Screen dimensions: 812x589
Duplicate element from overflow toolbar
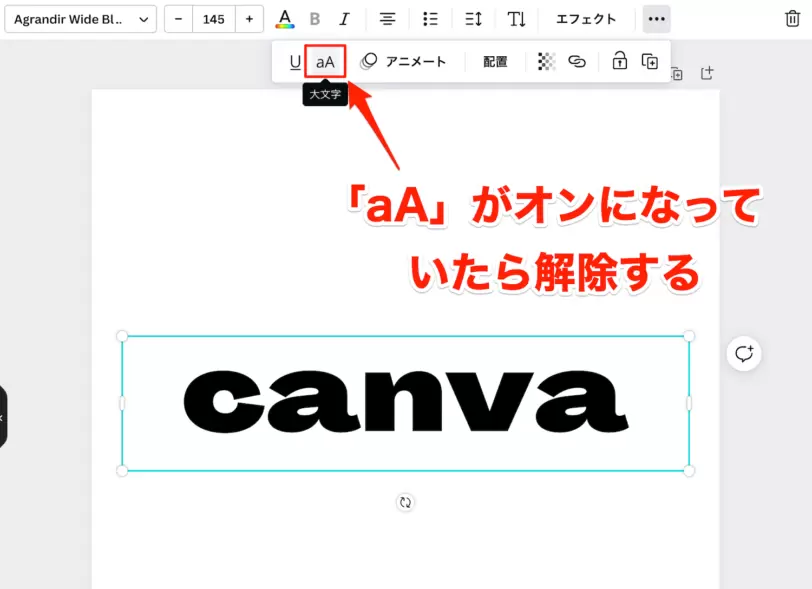[x=649, y=61]
